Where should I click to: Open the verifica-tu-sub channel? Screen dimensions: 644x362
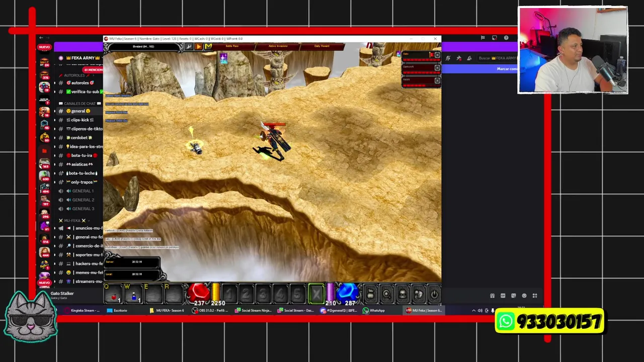pos(80,92)
